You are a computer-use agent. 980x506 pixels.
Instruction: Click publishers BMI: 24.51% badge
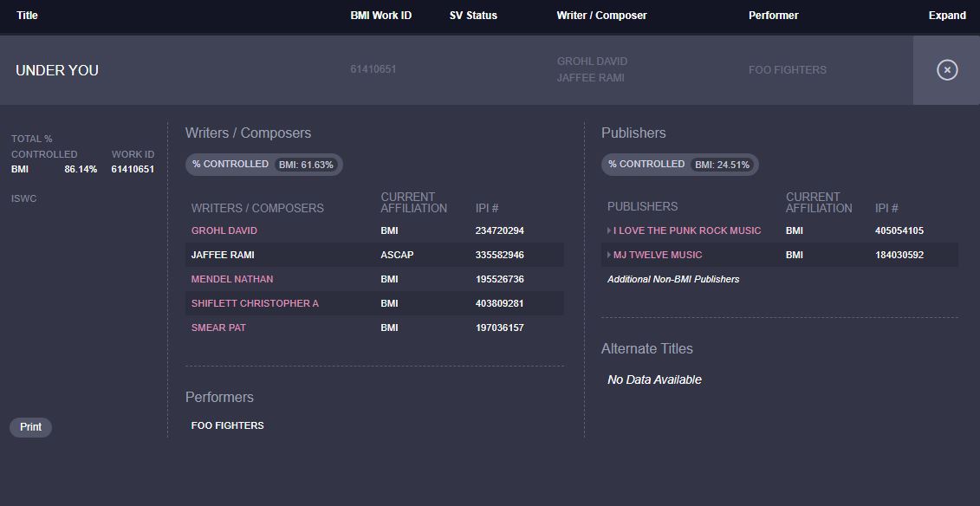pyautogui.click(x=722, y=165)
